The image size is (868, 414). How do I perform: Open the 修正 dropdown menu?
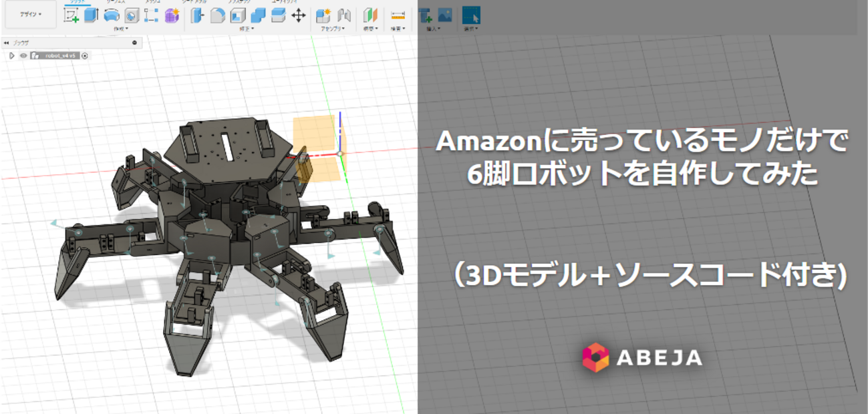coord(248,29)
